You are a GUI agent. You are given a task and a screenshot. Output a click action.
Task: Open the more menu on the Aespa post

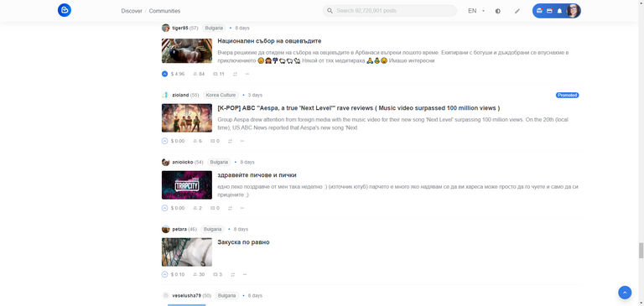[241, 141]
